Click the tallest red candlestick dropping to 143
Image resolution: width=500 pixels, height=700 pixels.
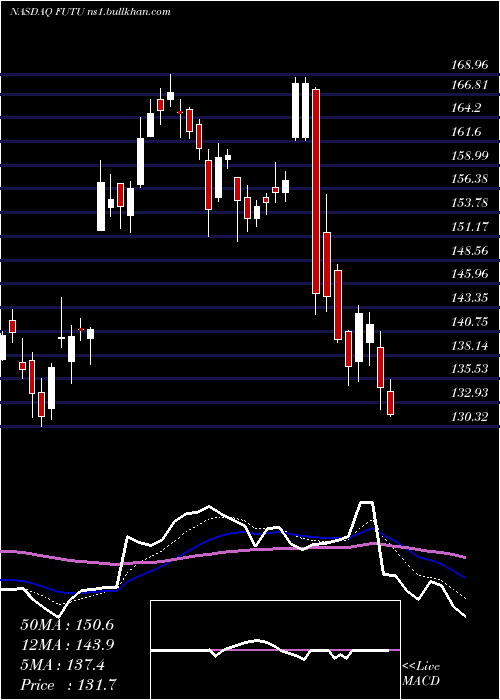coord(316,191)
